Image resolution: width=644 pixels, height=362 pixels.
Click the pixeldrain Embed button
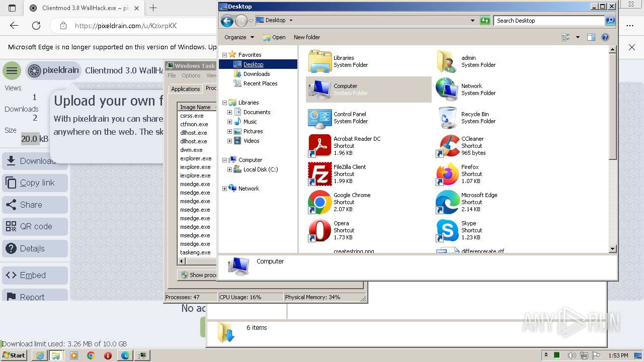click(x=35, y=276)
